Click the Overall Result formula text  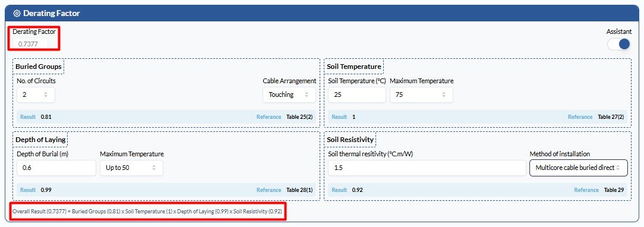click(x=147, y=212)
